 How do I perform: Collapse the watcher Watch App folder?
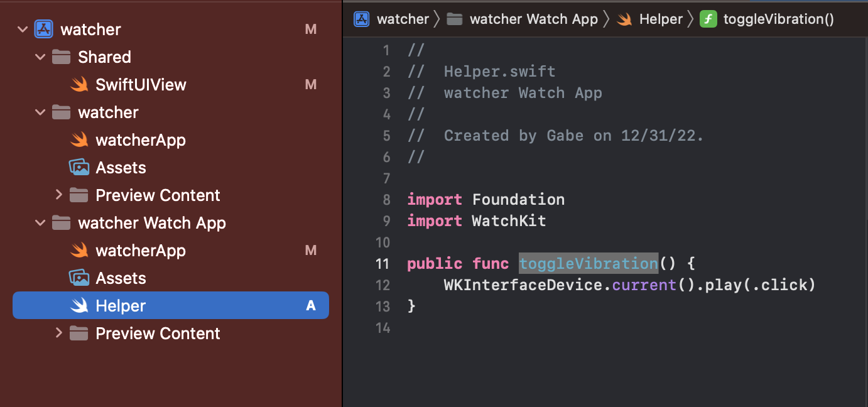click(x=41, y=223)
